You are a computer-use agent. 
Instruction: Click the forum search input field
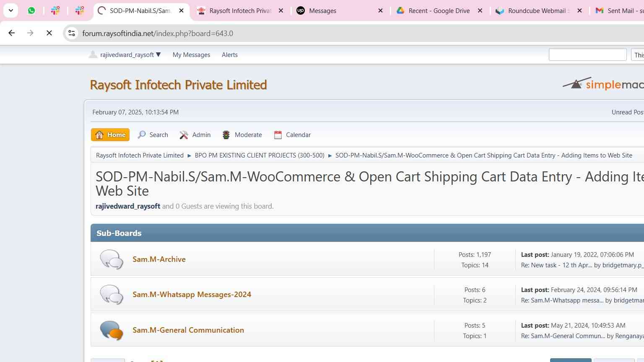587,55
